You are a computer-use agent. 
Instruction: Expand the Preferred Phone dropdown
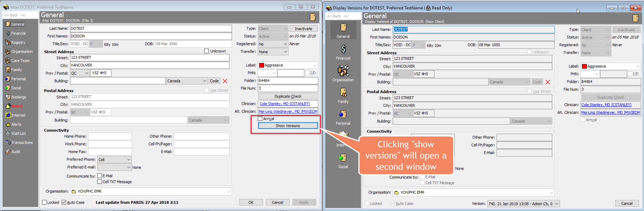pos(128,159)
